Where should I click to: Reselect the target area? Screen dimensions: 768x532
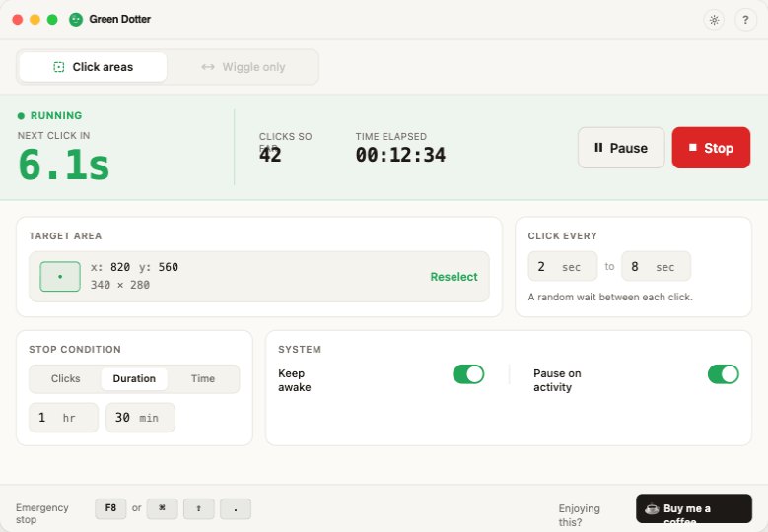[x=454, y=277]
